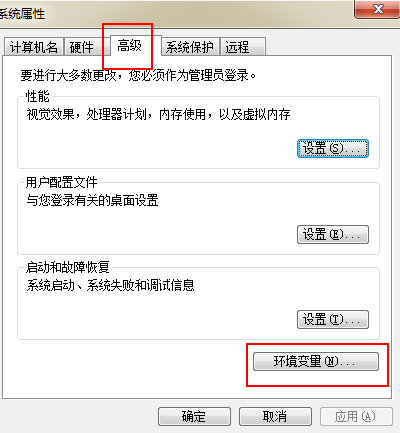Viewport: 400px width, 433px height.
Task: Click user profiles 设置(E) button
Action: pos(333,234)
